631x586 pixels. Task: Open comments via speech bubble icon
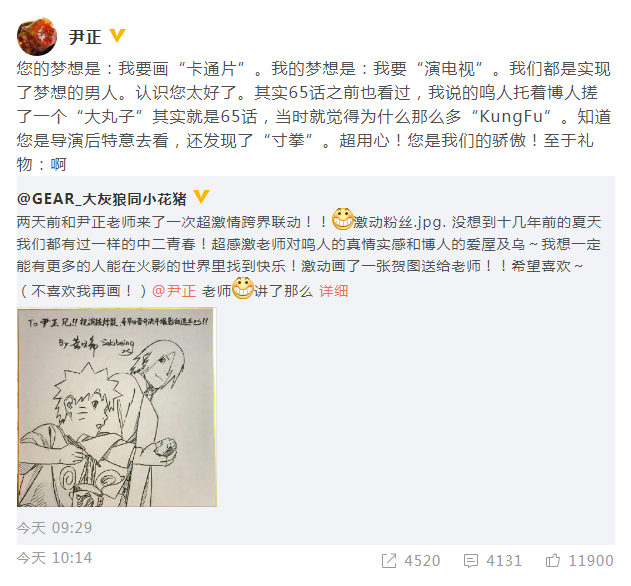[x=470, y=561]
